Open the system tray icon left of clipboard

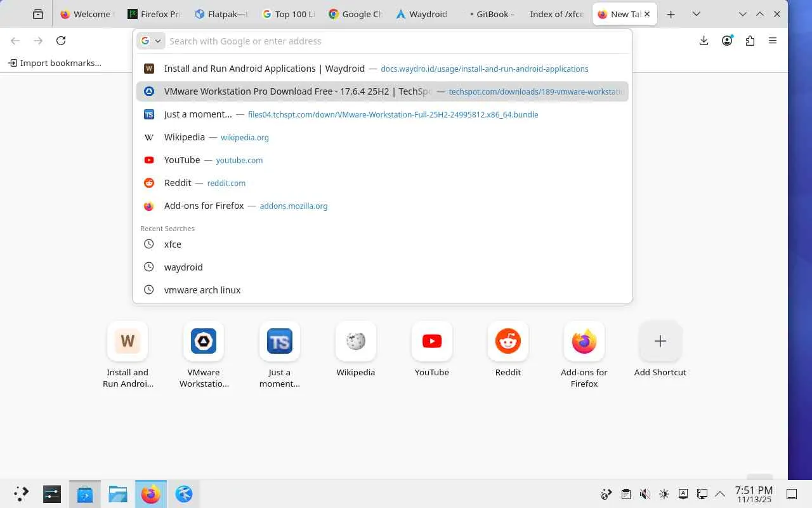coord(606,494)
